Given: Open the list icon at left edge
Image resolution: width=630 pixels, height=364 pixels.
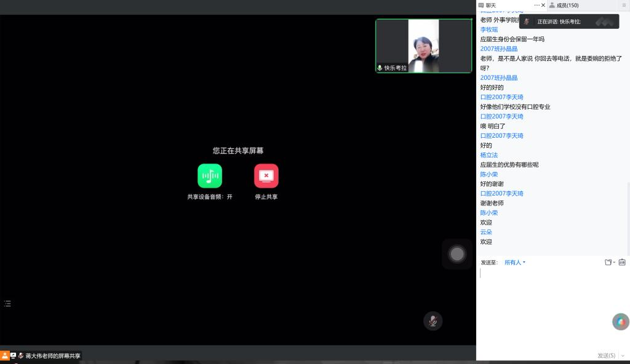Looking at the screenshot, I should [x=7, y=304].
